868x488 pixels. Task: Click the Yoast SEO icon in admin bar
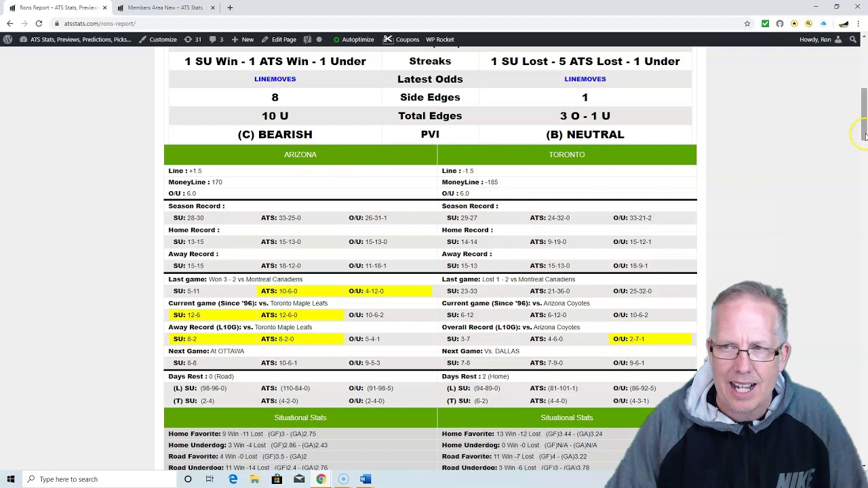pos(307,39)
